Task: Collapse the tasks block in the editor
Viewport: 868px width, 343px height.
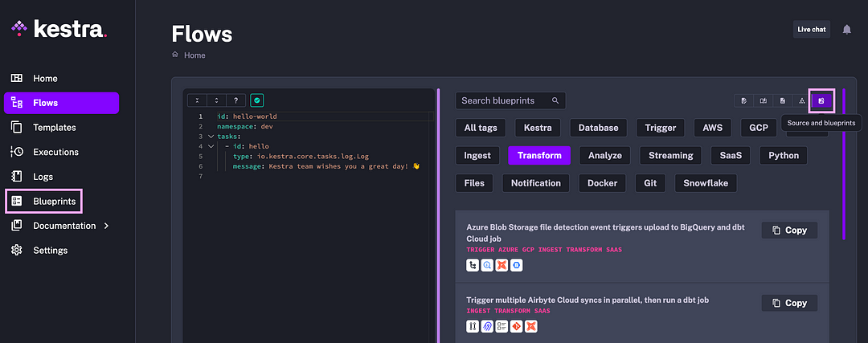Action: 211,137
